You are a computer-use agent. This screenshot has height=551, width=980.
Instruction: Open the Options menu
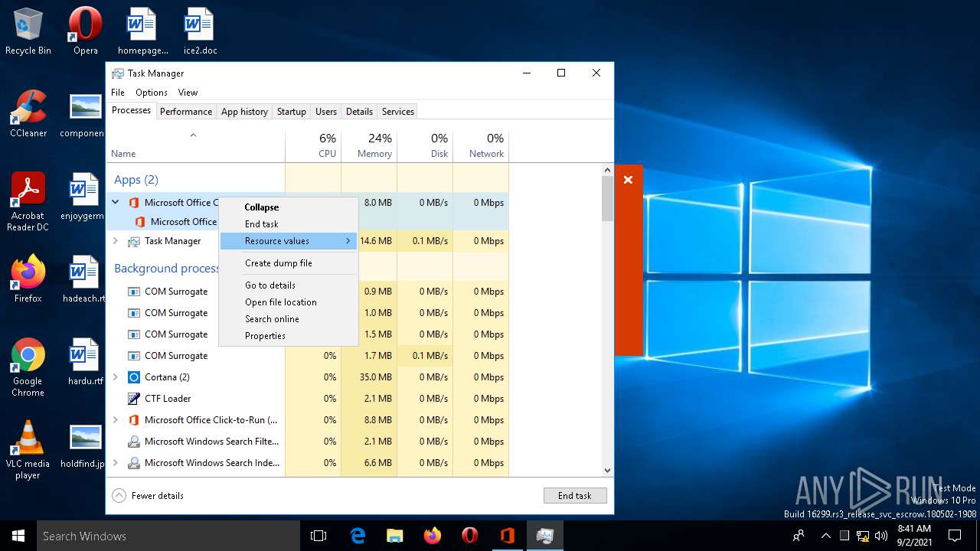152,93
